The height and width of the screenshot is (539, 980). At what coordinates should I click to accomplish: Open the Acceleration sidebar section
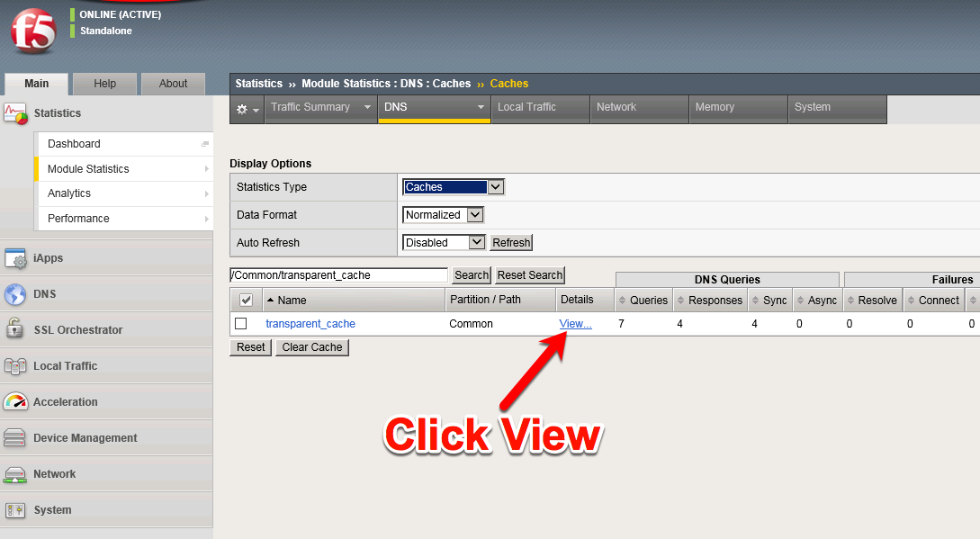tap(106, 402)
